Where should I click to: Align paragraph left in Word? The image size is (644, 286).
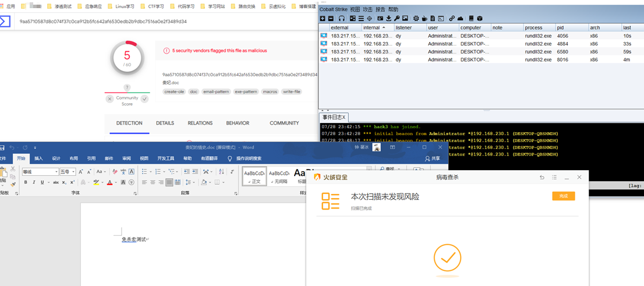tap(144, 182)
